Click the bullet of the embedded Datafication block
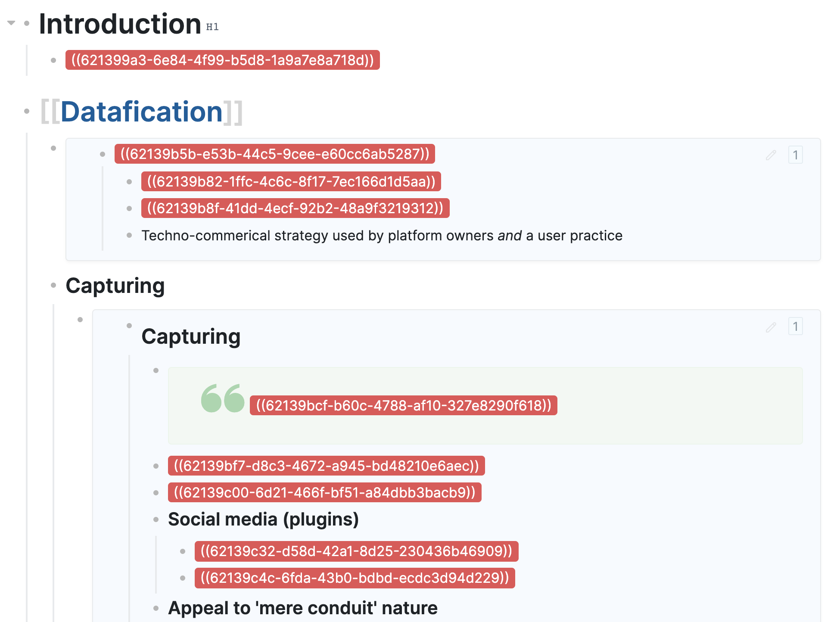This screenshot has width=840, height=622. 53,147
